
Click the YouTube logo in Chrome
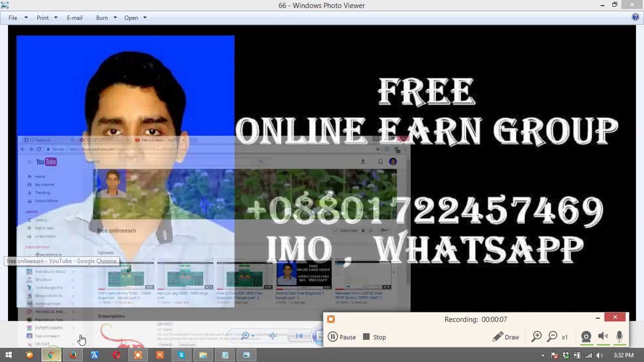pyautogui.click(x=46, y=161)
